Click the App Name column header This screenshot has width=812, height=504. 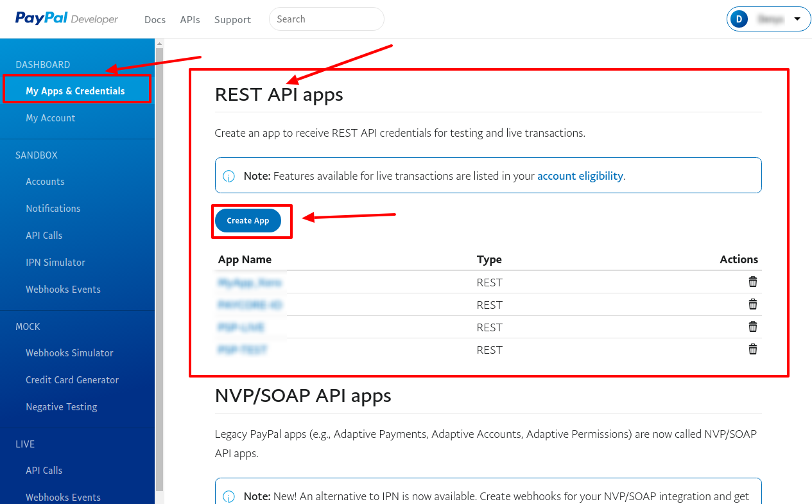click(x=245, y=259)
